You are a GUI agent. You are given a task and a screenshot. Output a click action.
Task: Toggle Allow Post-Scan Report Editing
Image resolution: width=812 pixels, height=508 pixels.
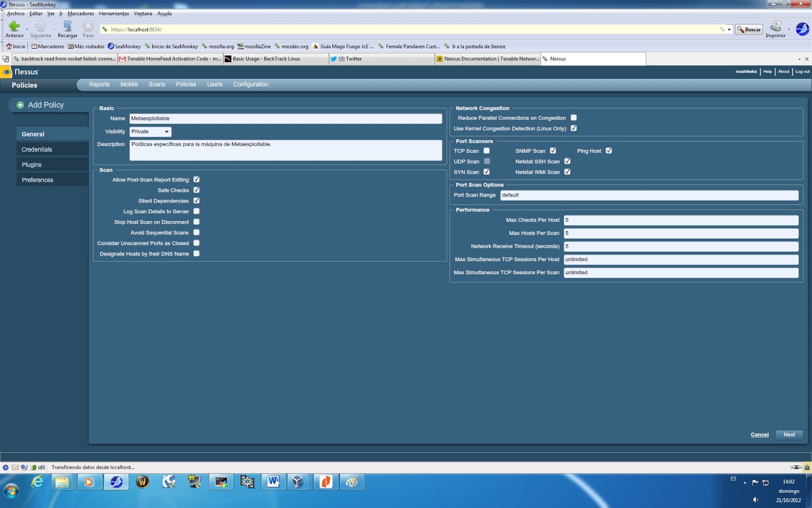pos(196,179)
